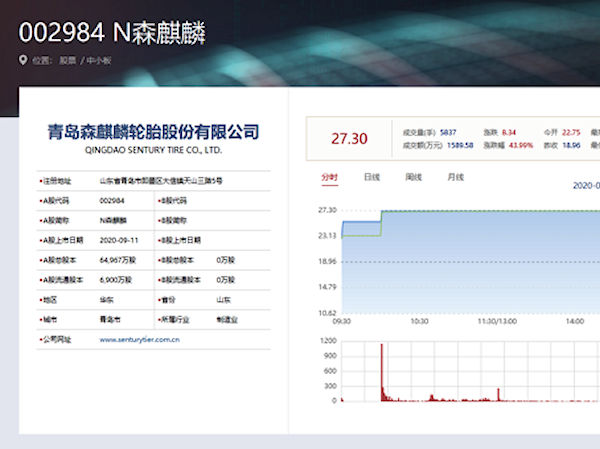
Task: Click the 城市 value 青岛市
Action: click(x=110, y=320)
